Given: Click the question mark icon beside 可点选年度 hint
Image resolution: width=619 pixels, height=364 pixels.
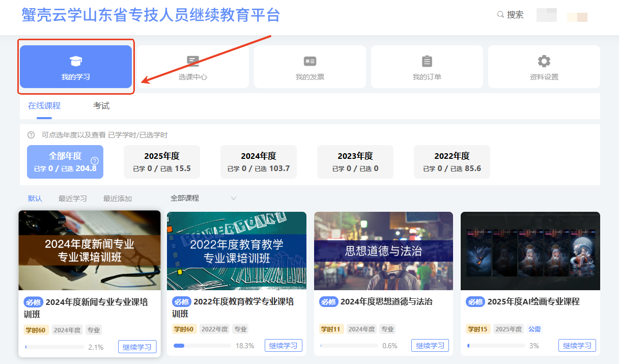Looking at the screenshot, I should point(31,135).
